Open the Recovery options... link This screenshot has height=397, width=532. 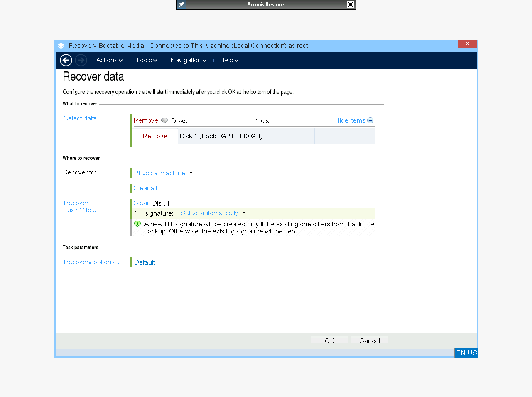point(91,262)
